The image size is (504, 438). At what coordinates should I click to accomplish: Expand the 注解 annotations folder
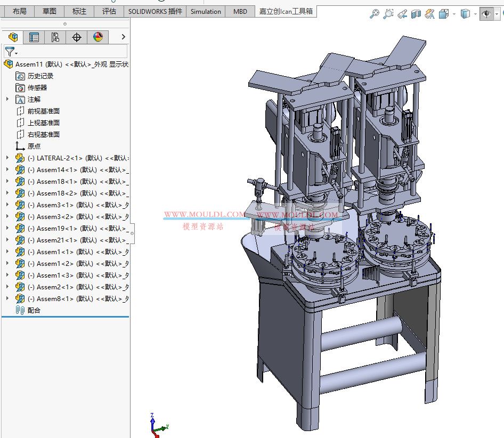point(6,99)
